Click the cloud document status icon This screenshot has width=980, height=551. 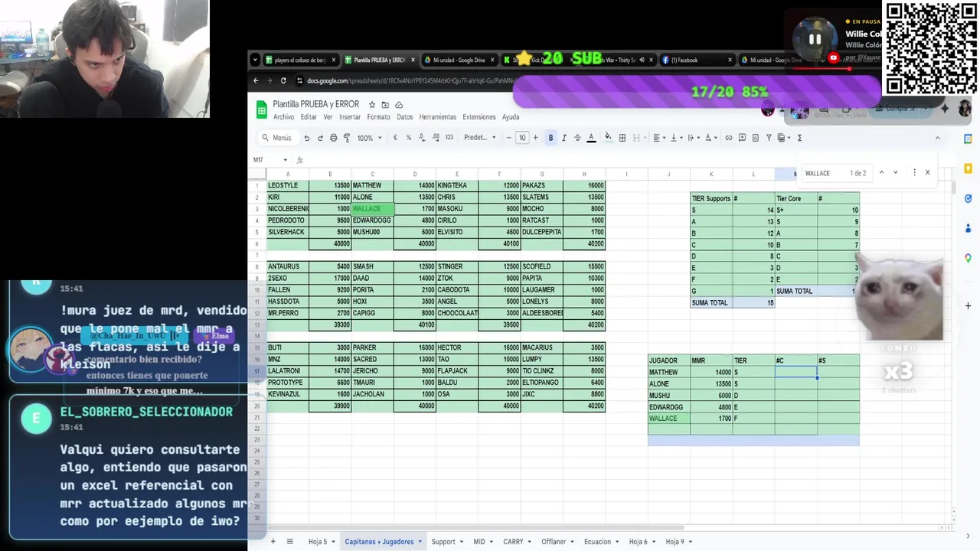pos(399,105)
